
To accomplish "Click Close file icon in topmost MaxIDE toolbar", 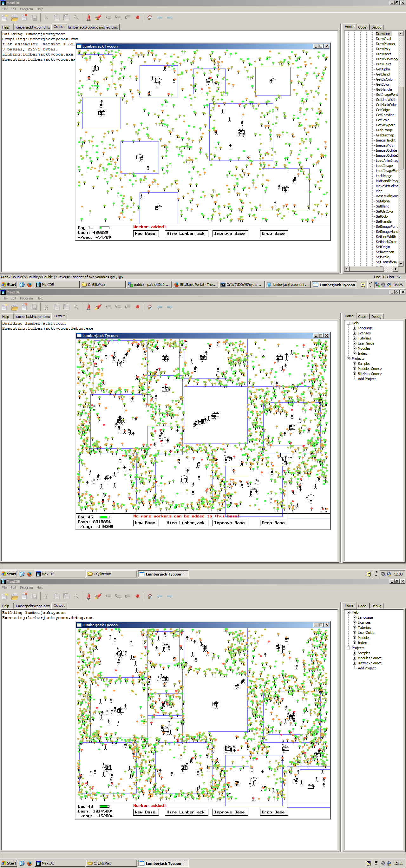I will [24, 17].
